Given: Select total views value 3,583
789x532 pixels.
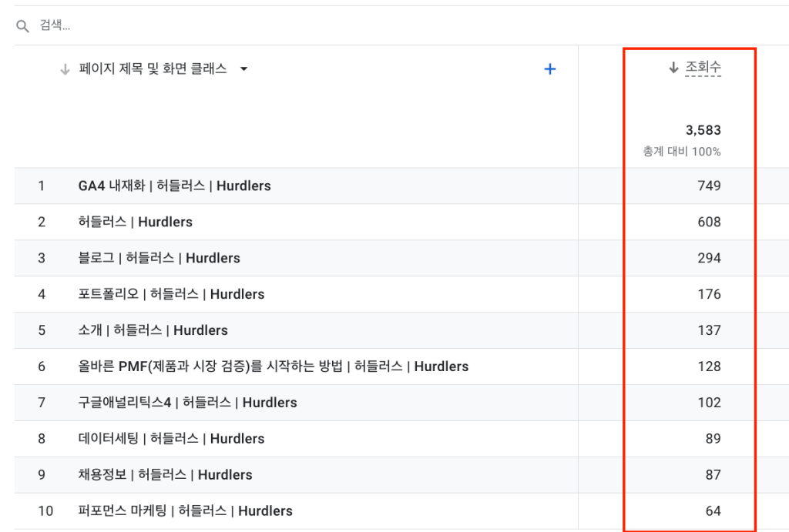Looking at the screenshot, I should [x=703, y=130].
